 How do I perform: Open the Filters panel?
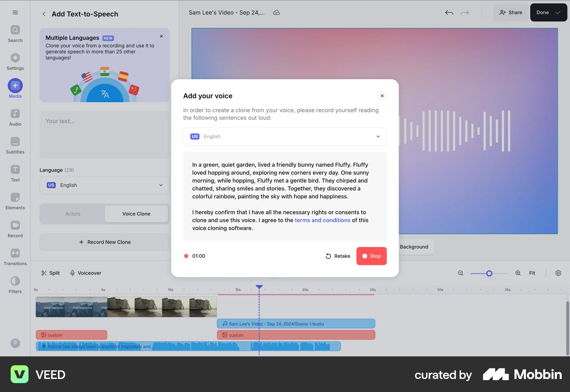[x=15, y=284]
